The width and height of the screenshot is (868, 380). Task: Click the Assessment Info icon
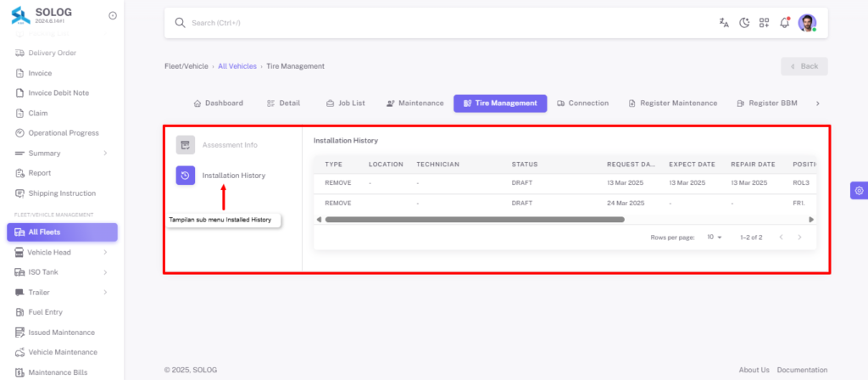[186, 145]
